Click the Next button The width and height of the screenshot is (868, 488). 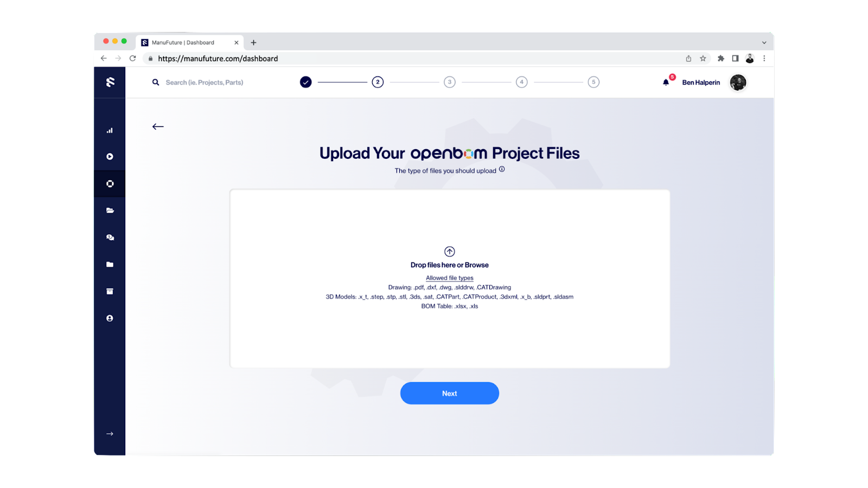[450, 393]
